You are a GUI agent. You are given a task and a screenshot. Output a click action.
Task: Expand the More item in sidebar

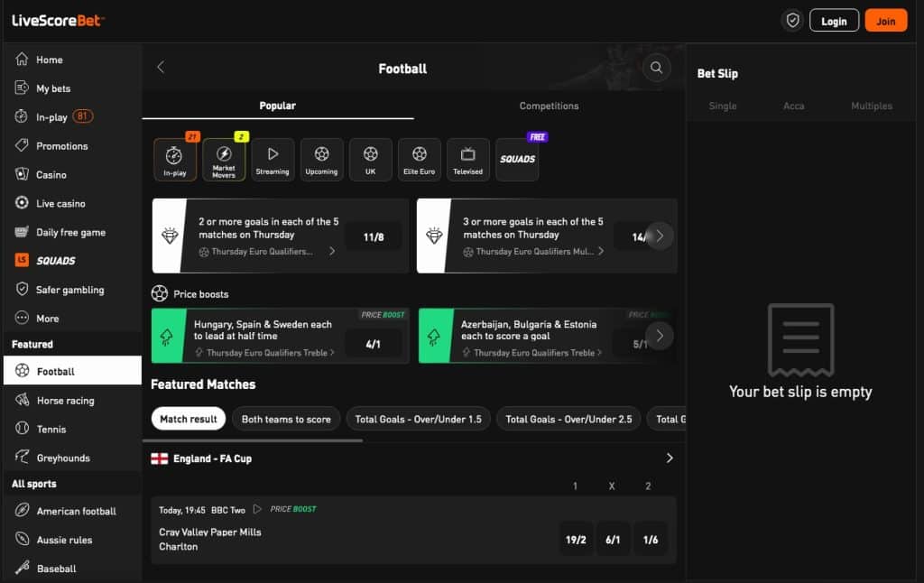tap(47, 319)
